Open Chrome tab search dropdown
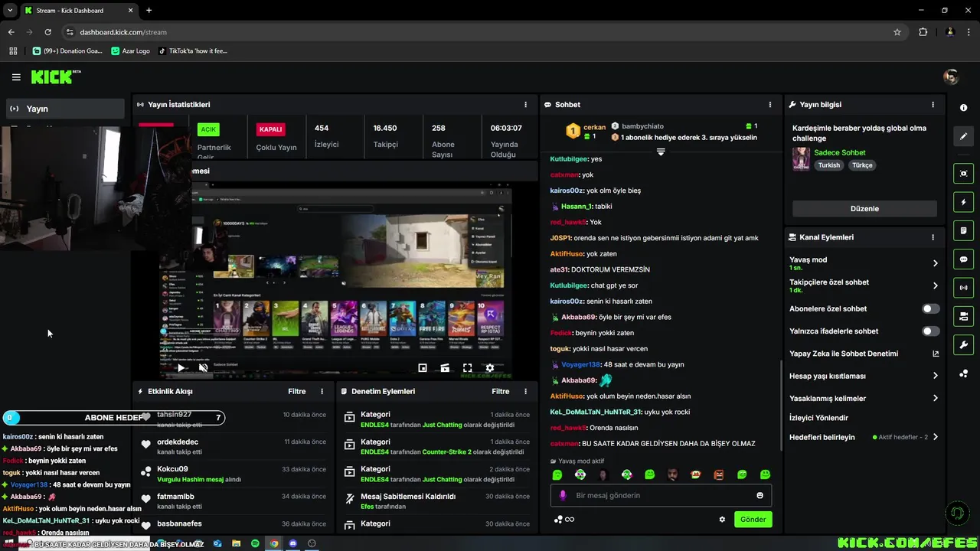This screenshot has width=980, height=551. [10, 10]
